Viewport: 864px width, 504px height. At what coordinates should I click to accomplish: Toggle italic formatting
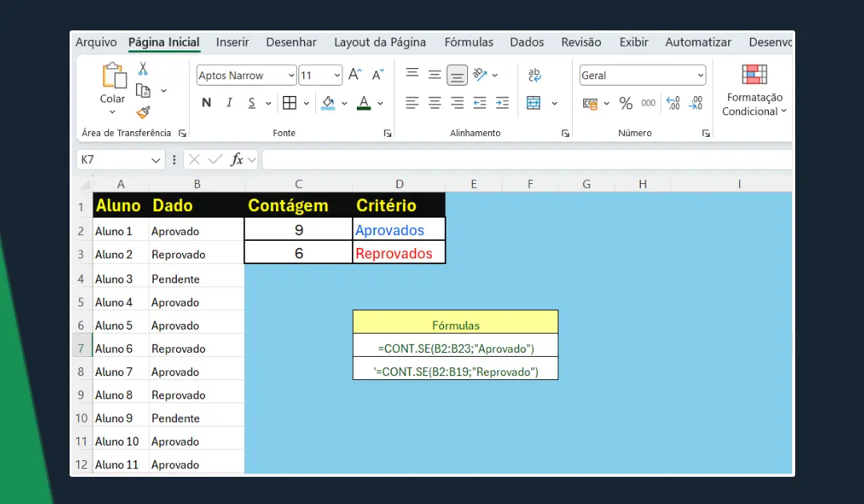[x=229, y=102]
